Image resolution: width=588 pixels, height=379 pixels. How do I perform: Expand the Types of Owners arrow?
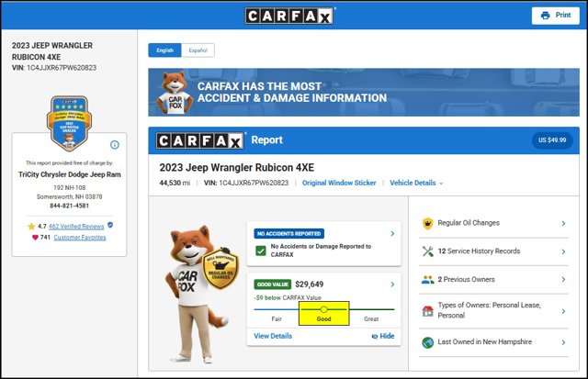point(563,311)
